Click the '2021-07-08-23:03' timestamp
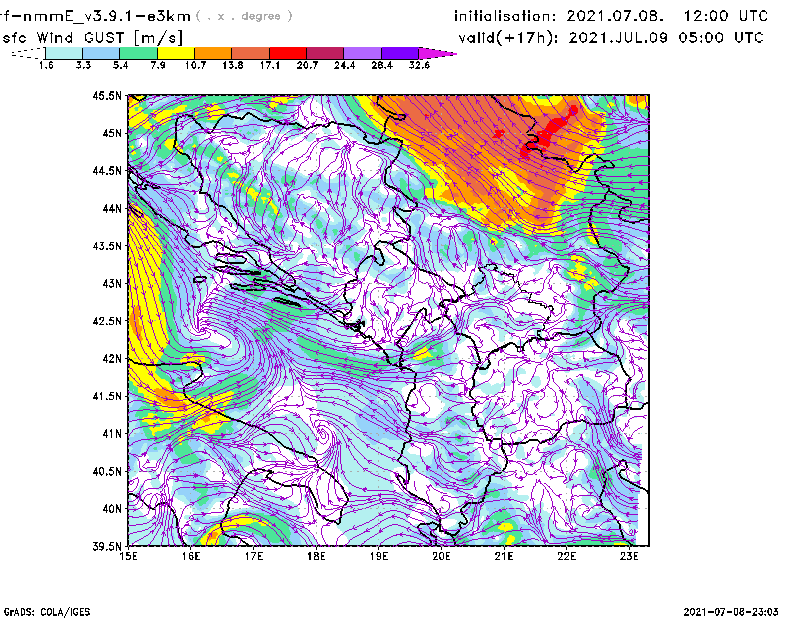800x618 pixels. click(x=731, y=612)
